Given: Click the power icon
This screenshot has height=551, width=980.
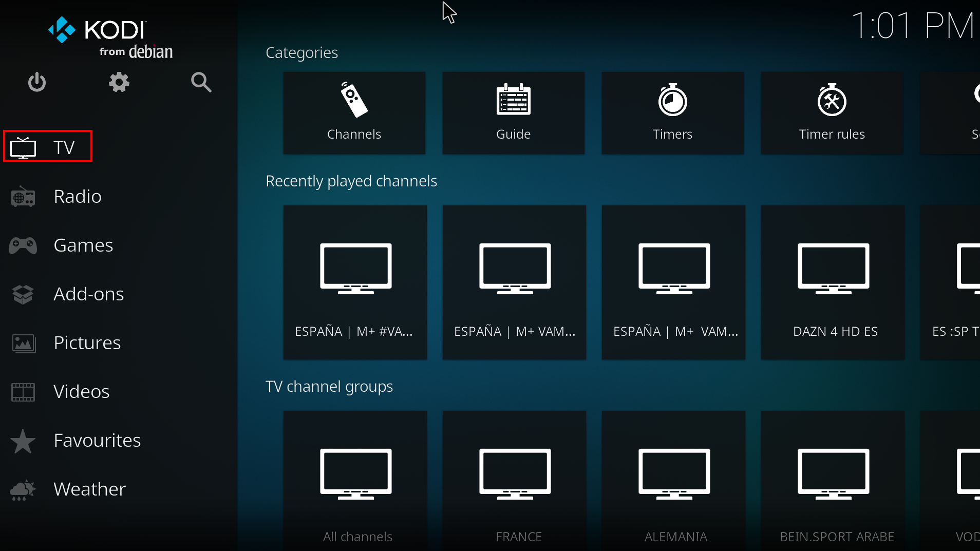Looking at the screenshot, I should click(x=37, y=82).
